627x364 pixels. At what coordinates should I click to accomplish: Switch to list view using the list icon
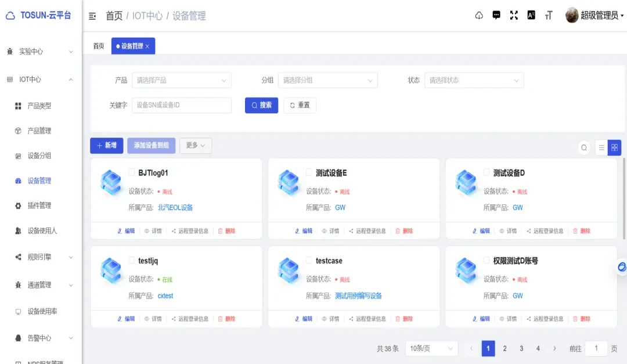(601, 147)
